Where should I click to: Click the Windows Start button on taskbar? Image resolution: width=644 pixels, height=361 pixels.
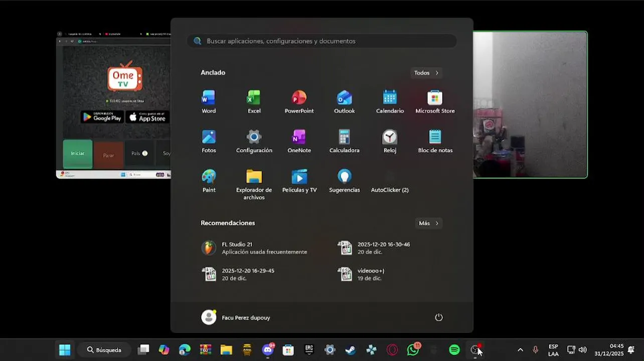point(65,350)
